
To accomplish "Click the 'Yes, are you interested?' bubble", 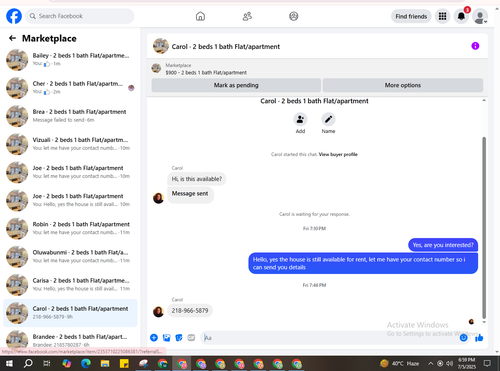I will coord(443,245).
